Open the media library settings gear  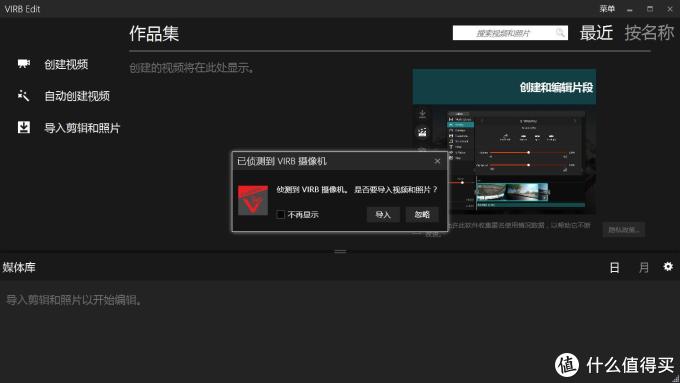[x=668, y=266]
